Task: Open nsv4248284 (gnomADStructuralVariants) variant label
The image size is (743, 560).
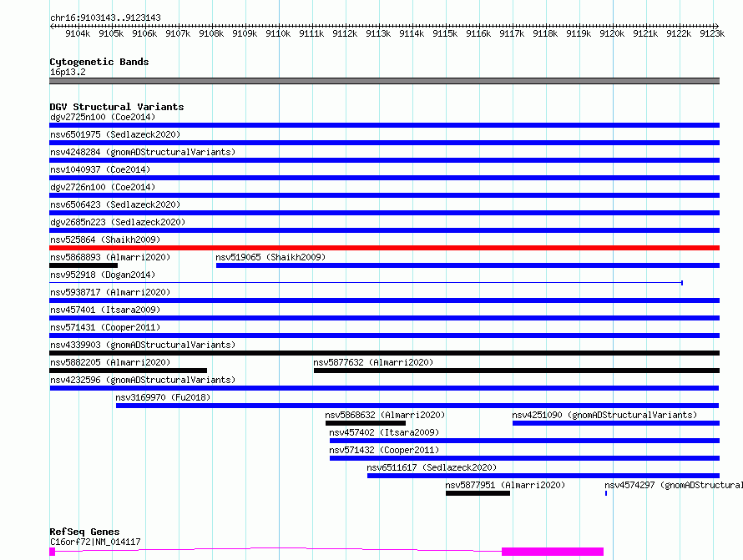Action: (143, 152)
